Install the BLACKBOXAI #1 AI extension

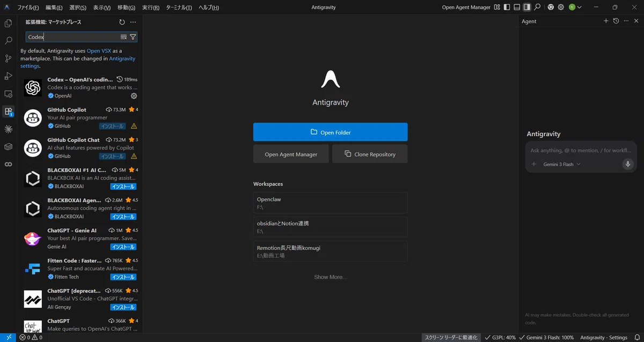click(123, 187)
